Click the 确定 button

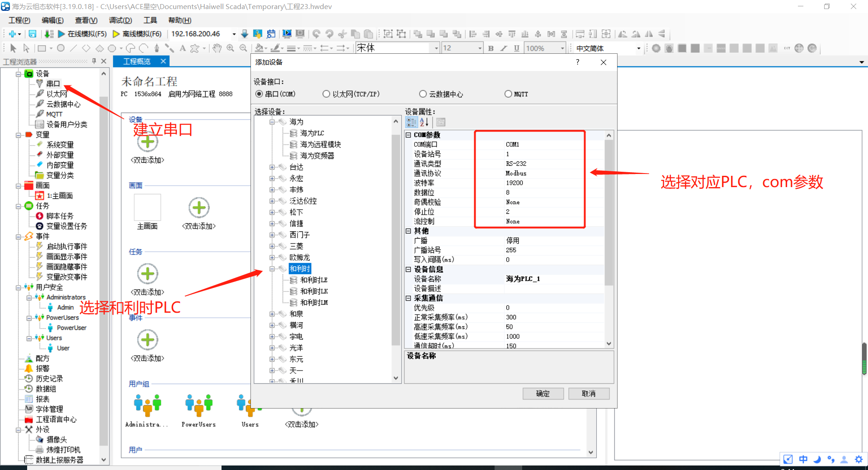[x=543, y=394]
